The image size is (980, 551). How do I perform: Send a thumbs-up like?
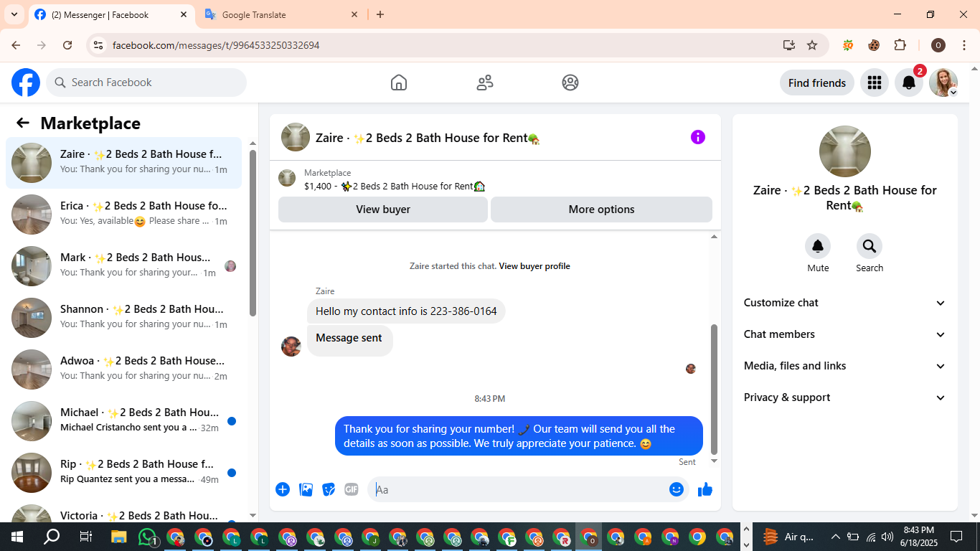pos(705,489)
